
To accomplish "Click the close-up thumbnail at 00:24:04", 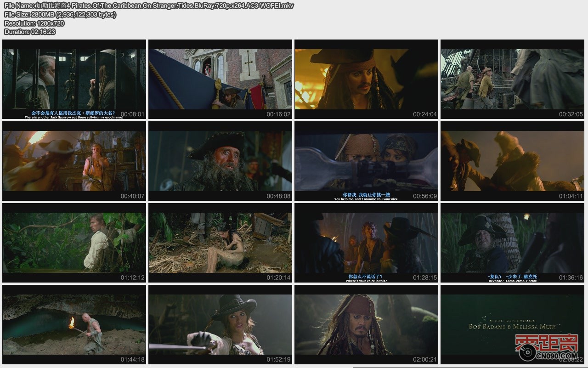I will tap(366, 79).
